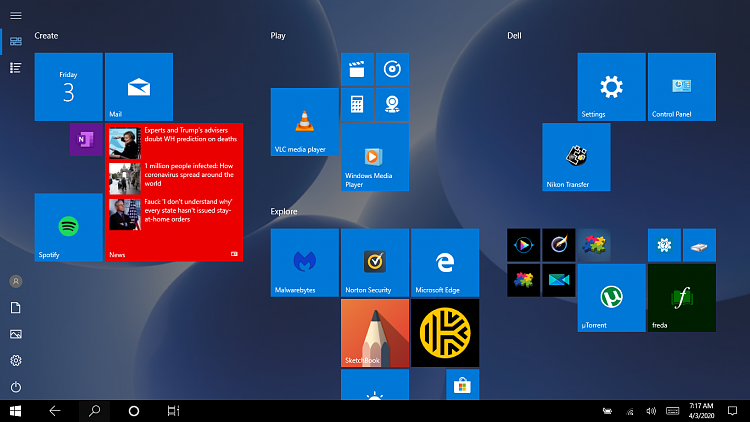The width and height of the screenshot is (750, 422).
Task: Open the Power options button
Action: tap(16, 387)
